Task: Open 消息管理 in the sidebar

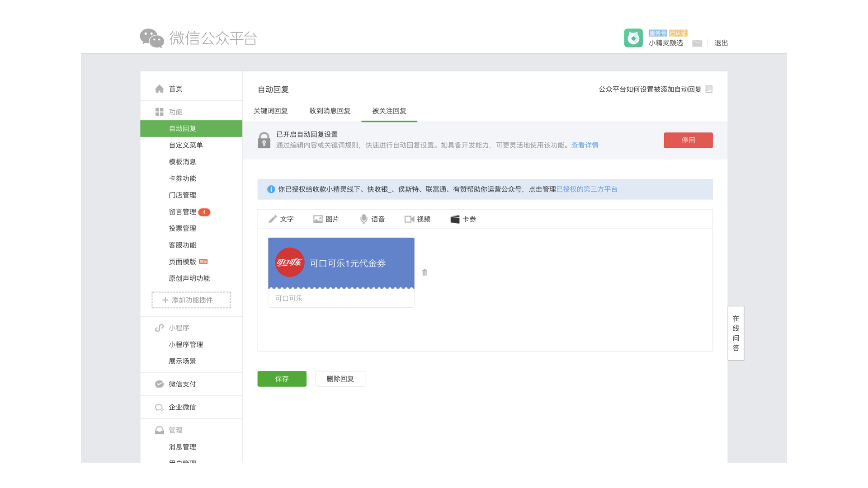Action: coord(182,447)
